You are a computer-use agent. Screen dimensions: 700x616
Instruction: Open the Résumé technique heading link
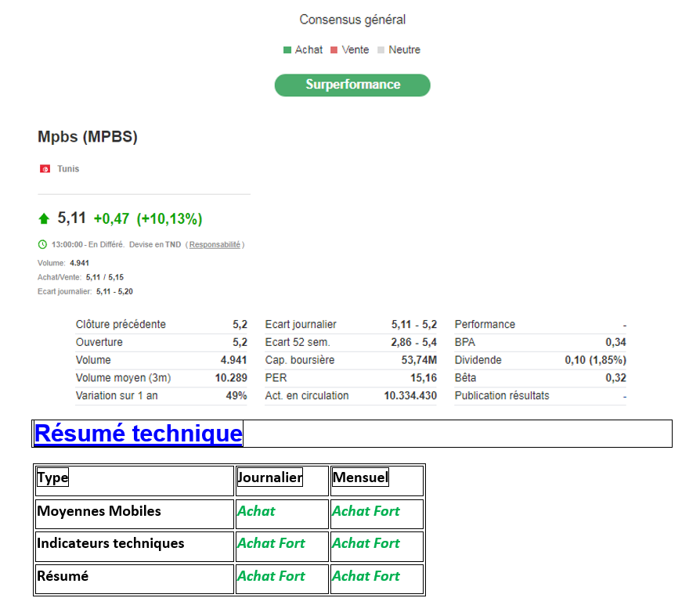click(138, 434)
